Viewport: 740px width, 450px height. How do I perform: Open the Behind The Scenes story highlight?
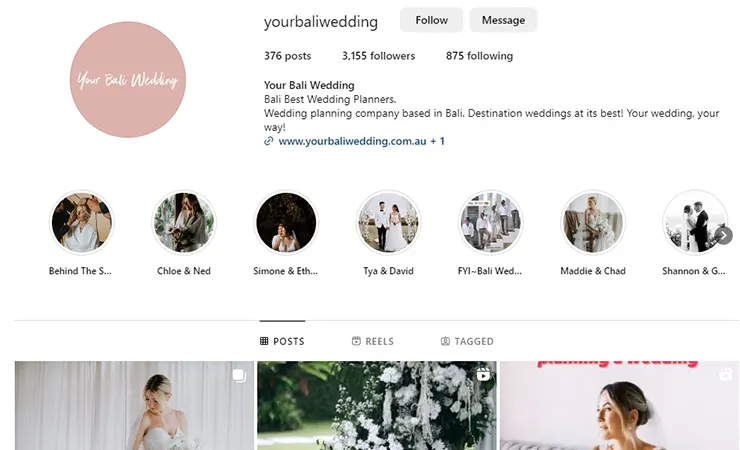pos(82,222)
